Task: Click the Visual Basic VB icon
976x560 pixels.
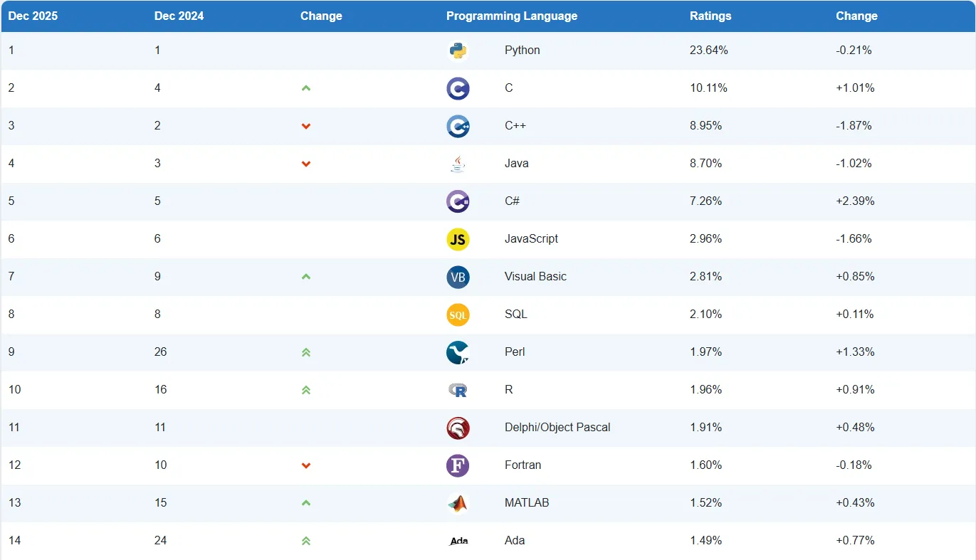Action: click(458, 277)
